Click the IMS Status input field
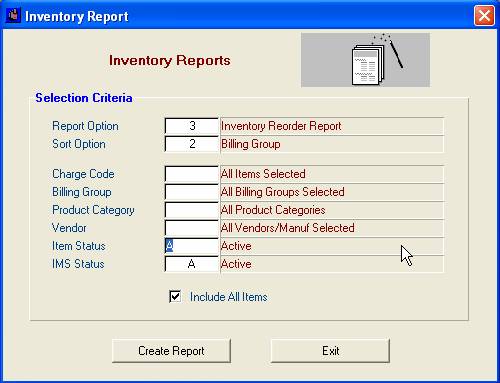 point(192,264)
